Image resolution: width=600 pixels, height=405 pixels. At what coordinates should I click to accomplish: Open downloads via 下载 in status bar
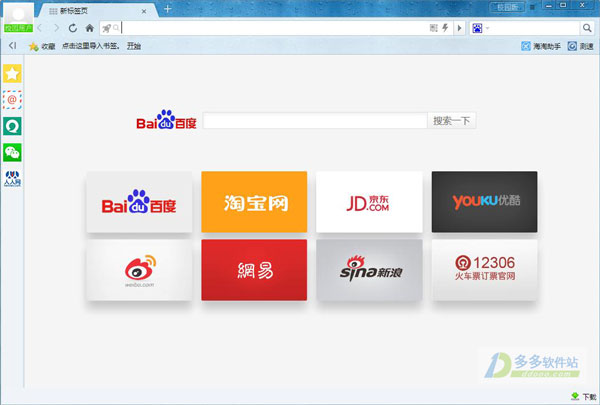(x=584, y=397)
